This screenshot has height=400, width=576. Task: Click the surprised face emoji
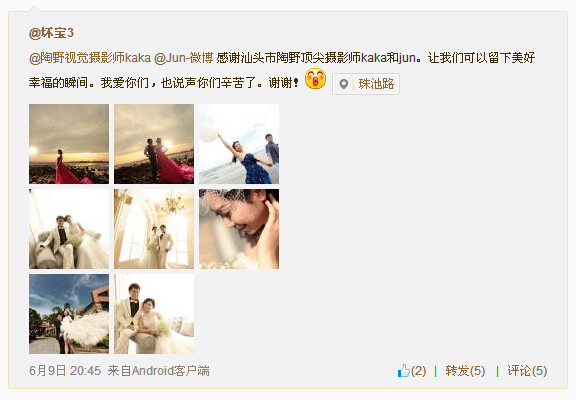[315, 79]
